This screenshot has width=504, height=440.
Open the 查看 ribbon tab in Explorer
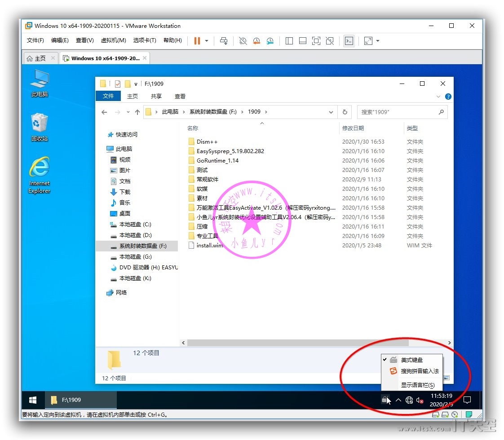click(x=180, y=97)
